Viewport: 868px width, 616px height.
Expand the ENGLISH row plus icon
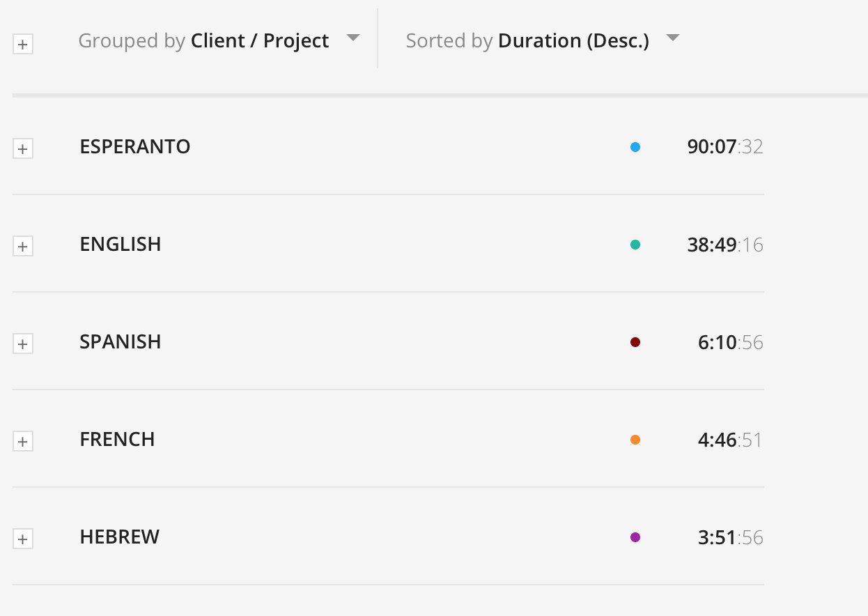[23, 247]
